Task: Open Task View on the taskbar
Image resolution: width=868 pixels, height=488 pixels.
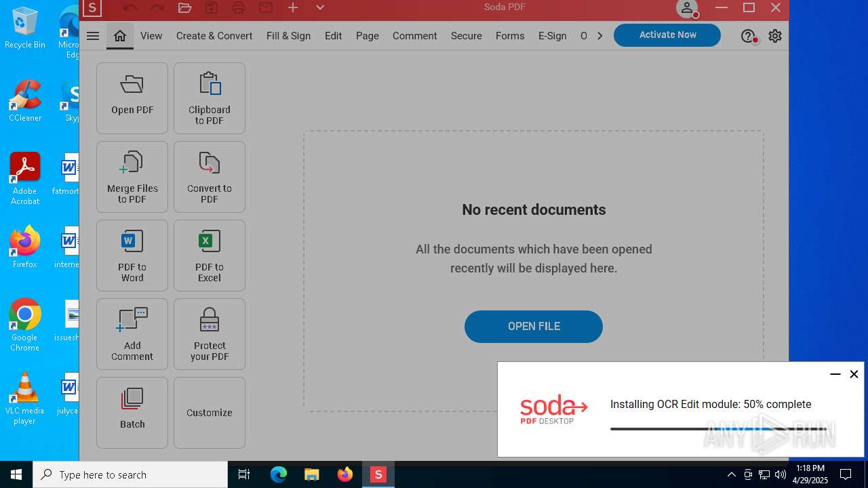Action: (244, 474)
